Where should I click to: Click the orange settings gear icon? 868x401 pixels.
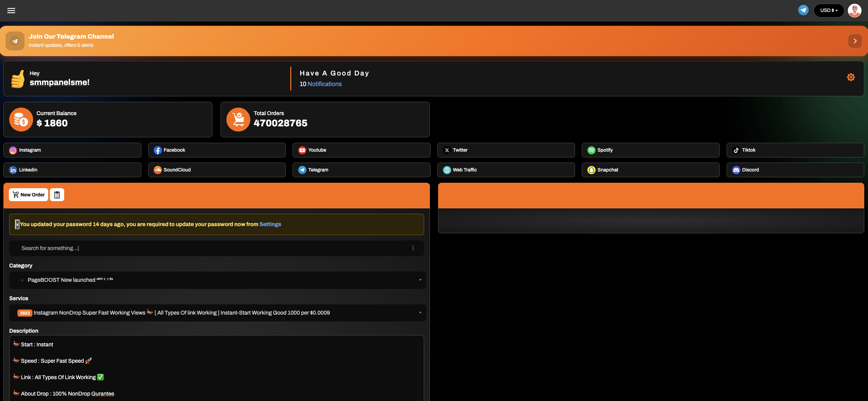[x=851, y=77]
